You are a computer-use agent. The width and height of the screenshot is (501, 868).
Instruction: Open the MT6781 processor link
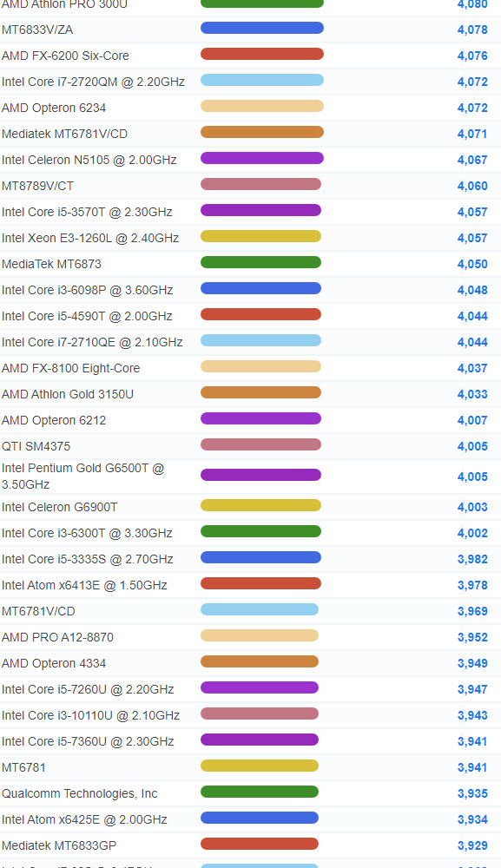[23, 767]
